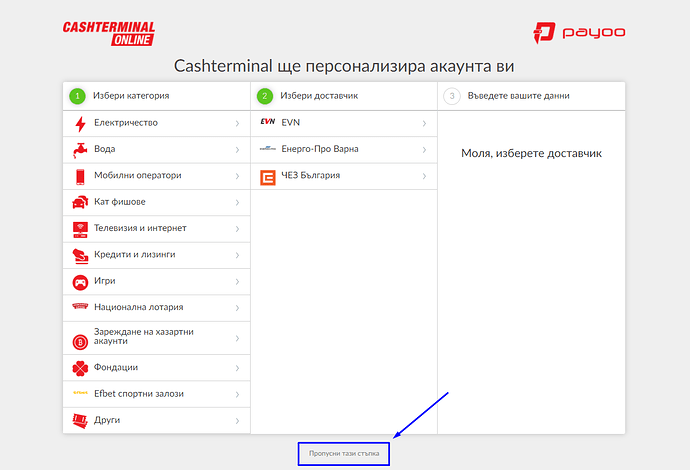
Task: Click the Вода water tap icon
Action: tap(80, 150)
